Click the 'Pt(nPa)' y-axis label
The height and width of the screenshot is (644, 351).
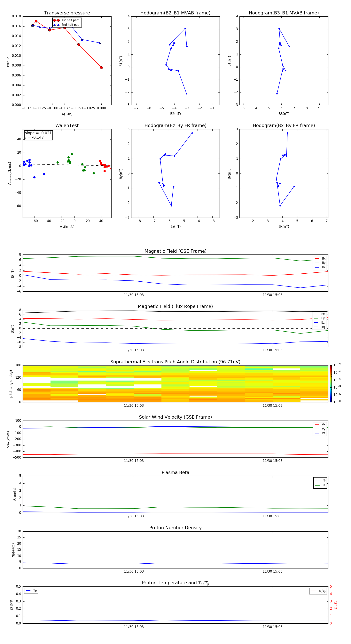(x=8, y=61)
